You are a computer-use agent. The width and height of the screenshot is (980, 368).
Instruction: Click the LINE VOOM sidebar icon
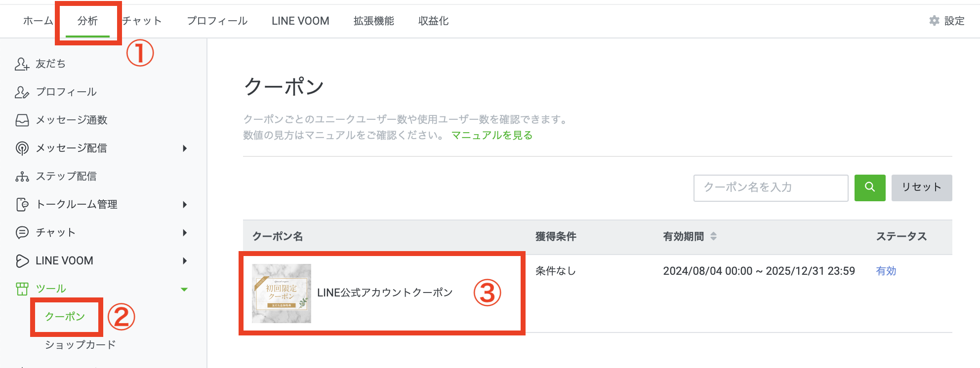(22, 261)
